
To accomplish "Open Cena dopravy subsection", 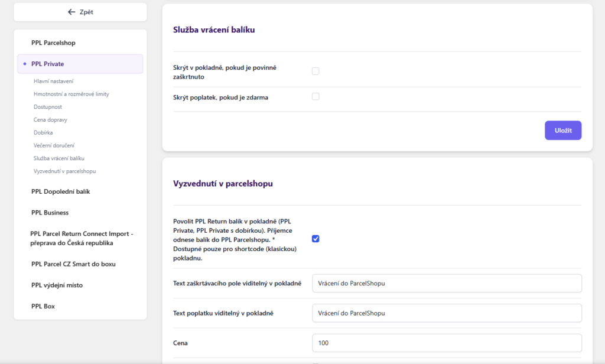I will [50, 120].
